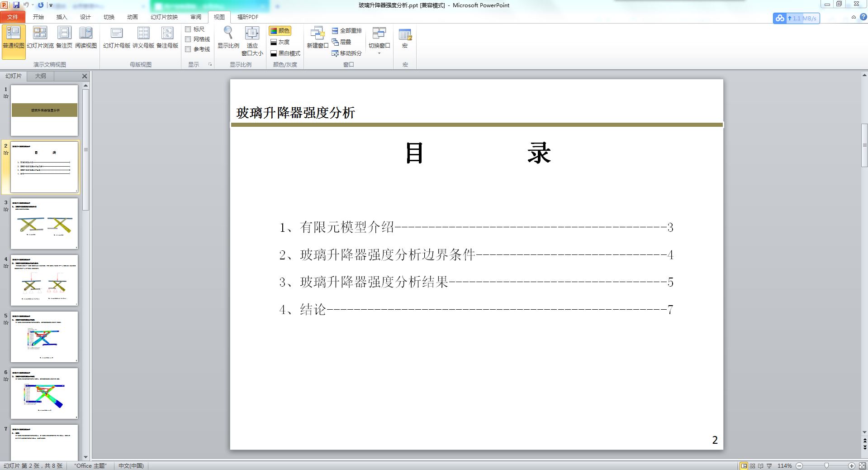868x470 pixels.
Task: Zoom out with the minus button
Action: (799, 465)
